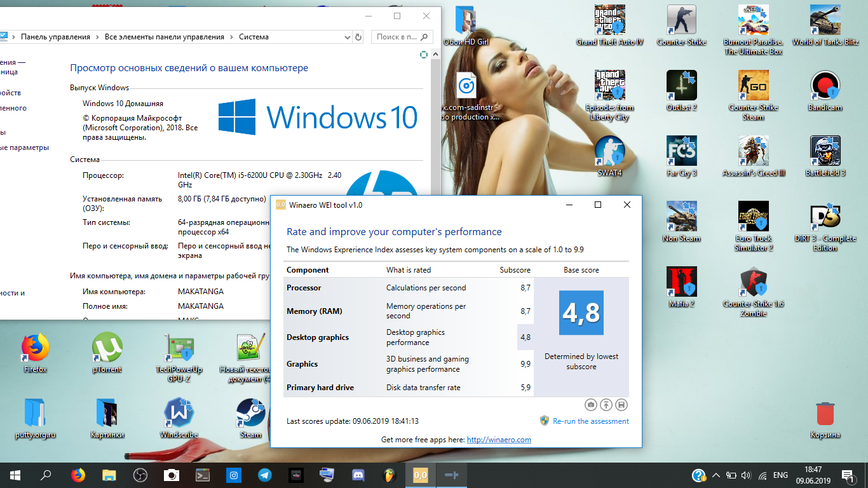Open Discord from the taskbar

click(x=358, y=475)
